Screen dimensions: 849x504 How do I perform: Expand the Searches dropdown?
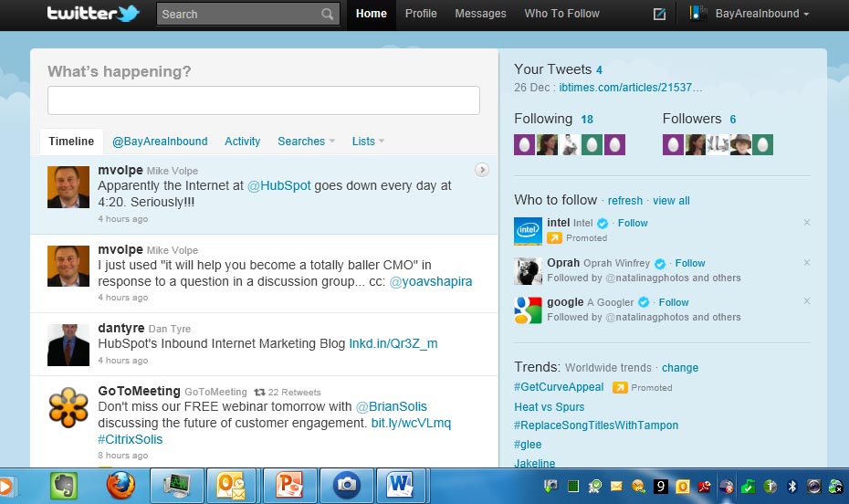pos(306,142)
